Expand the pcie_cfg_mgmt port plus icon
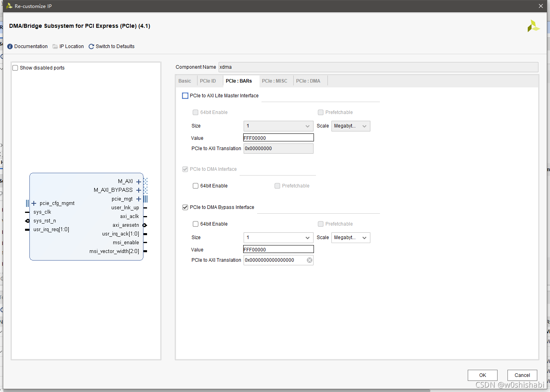 point(34,203)
